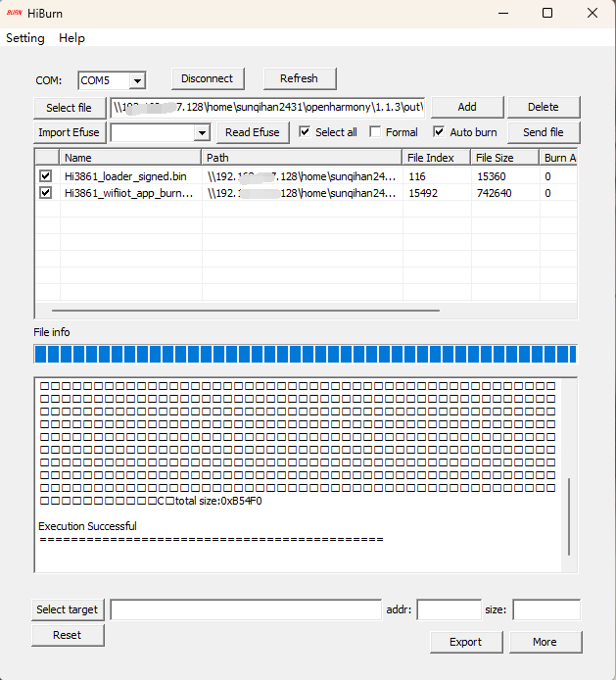Maximize the HiBurn window
The height and width of the screenshot is (680, 616).
point(547,13)
